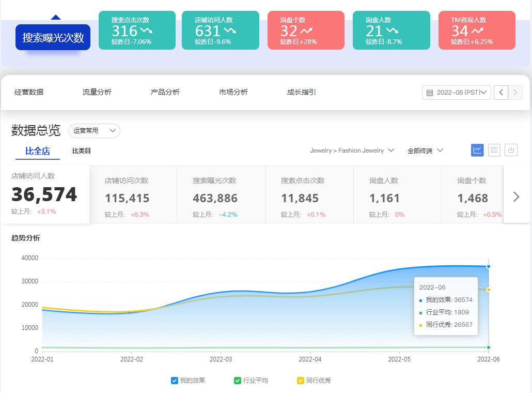The width and height of the screenshot is (532, 393).
Task: Click calendar icon in date picker
Action: [430, 93]
